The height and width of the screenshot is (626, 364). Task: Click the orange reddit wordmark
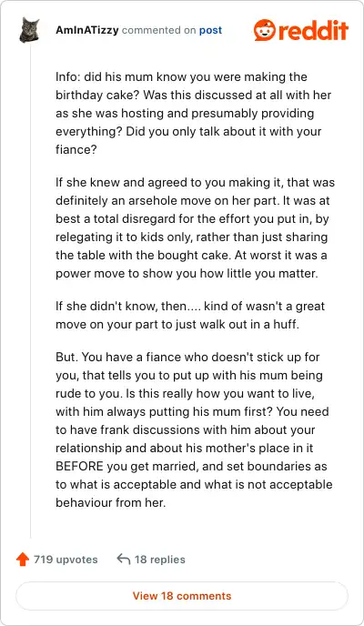[313, 30]
